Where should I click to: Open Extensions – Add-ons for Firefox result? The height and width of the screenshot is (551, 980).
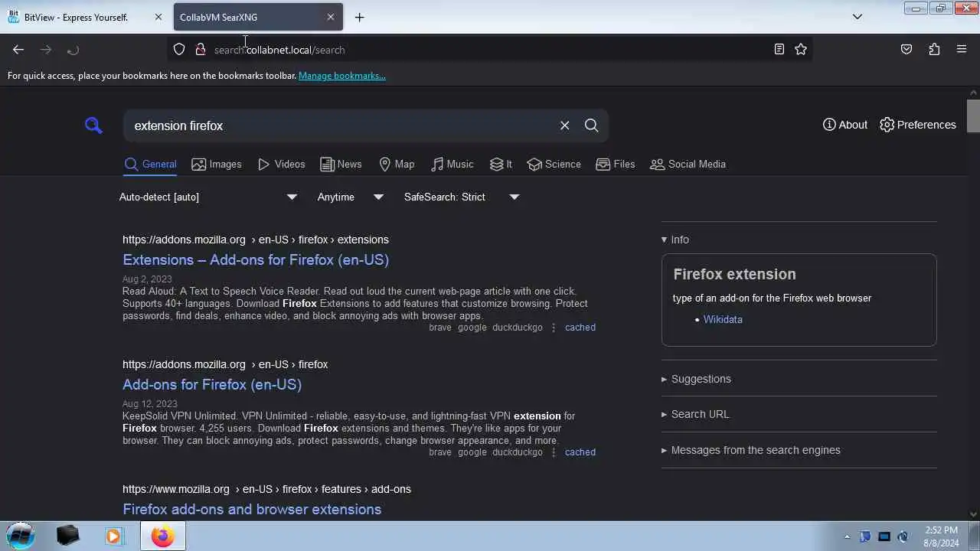point(256,259)
